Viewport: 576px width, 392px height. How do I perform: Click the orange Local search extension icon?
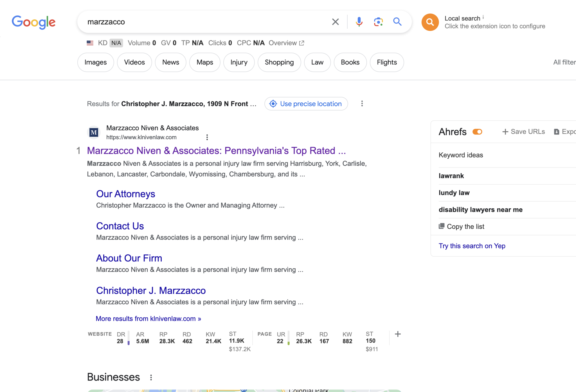[430, 22]
